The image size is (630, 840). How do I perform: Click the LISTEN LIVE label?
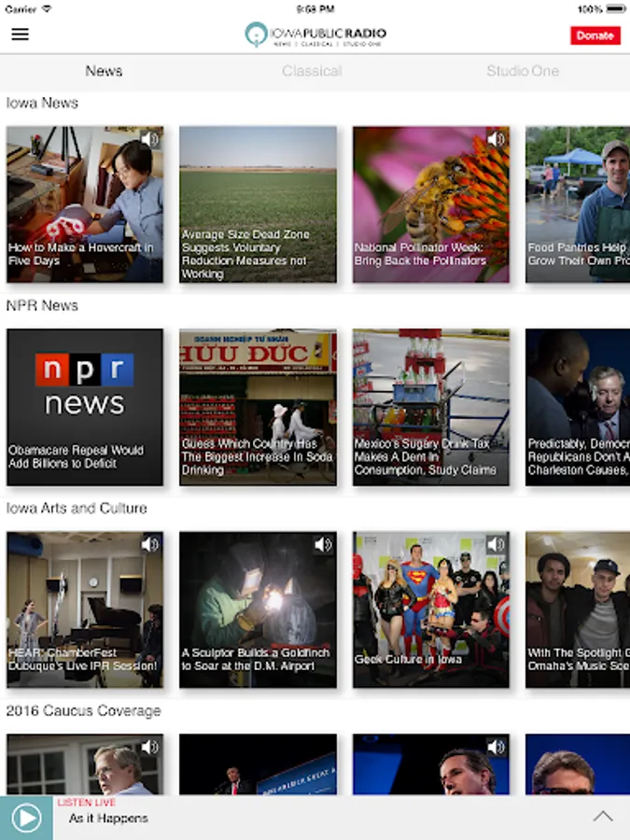tap(86, 803)
